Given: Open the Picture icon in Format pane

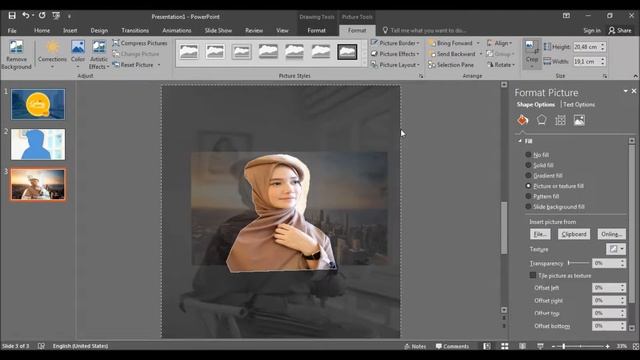Looking at the screenshot, I should coord(579,120).
